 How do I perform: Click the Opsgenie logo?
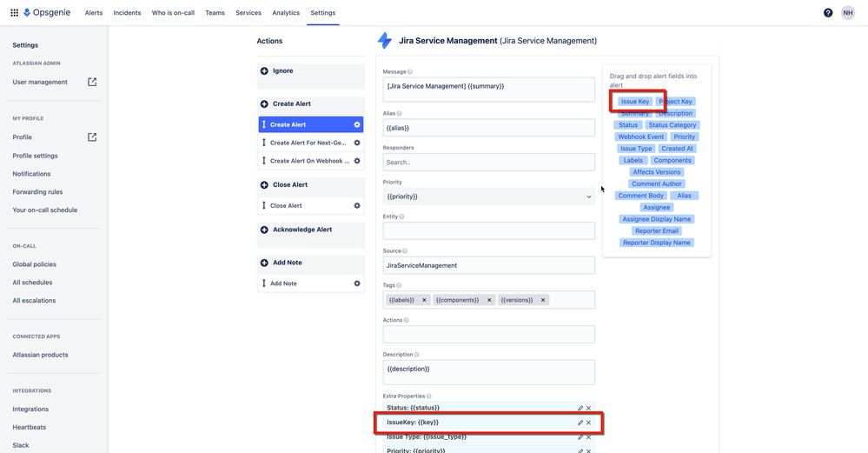(x=47, y=13)
